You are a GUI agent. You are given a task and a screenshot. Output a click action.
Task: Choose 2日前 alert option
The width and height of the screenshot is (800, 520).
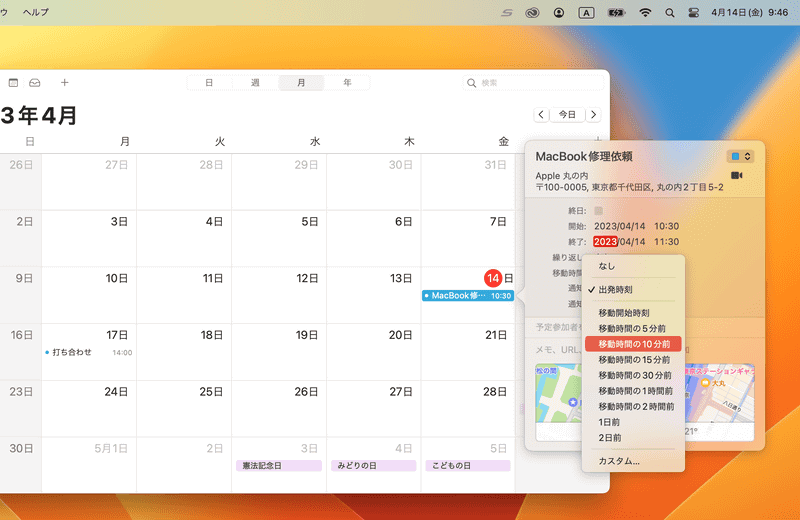point(633,438)
